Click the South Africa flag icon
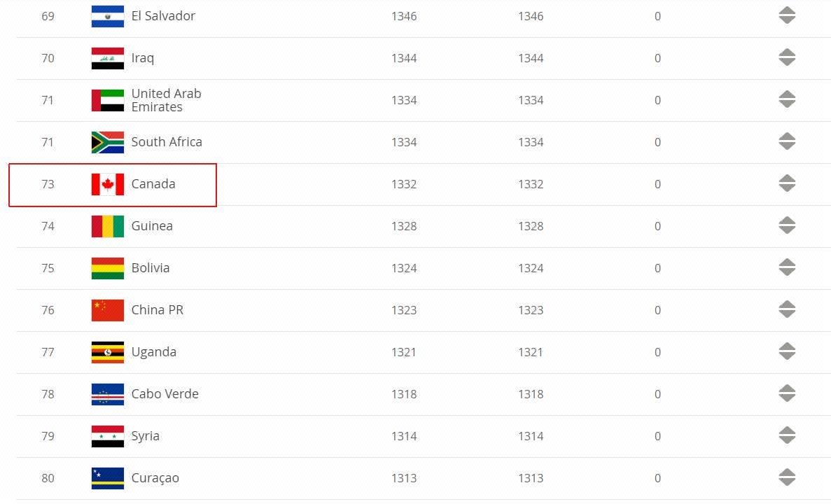This screenshot has height=504, width=831. click(107, 142)
